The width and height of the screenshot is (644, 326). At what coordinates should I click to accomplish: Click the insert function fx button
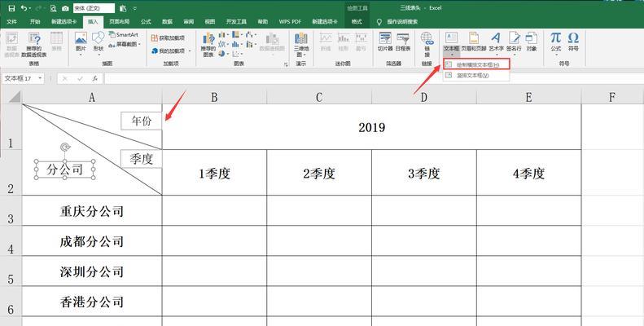click(x=95, y=78)
